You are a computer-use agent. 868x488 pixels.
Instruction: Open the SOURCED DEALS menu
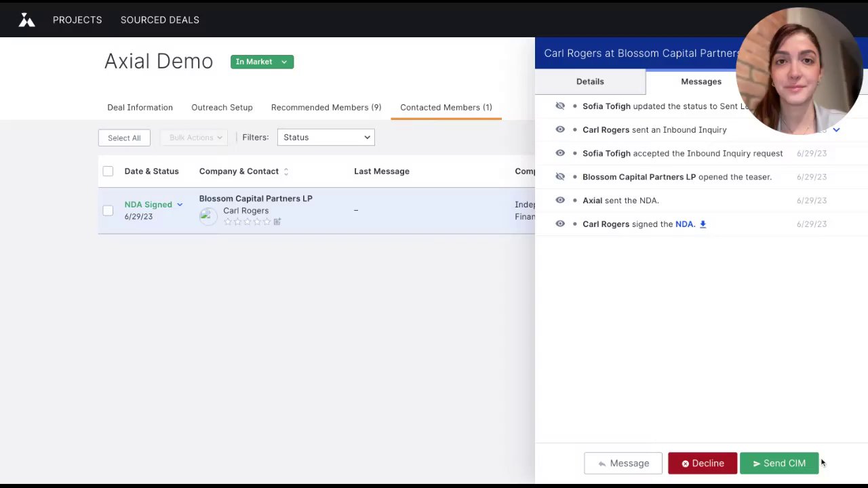[160, 20]
